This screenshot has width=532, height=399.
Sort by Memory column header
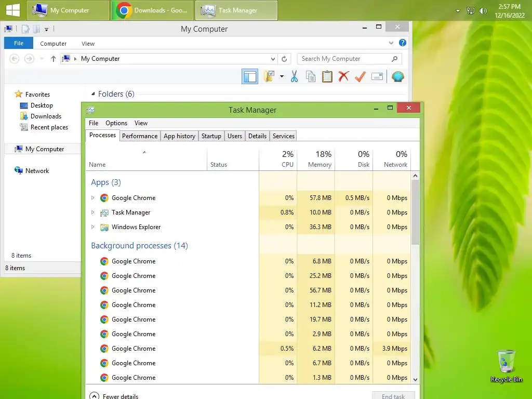coord(316,159)
